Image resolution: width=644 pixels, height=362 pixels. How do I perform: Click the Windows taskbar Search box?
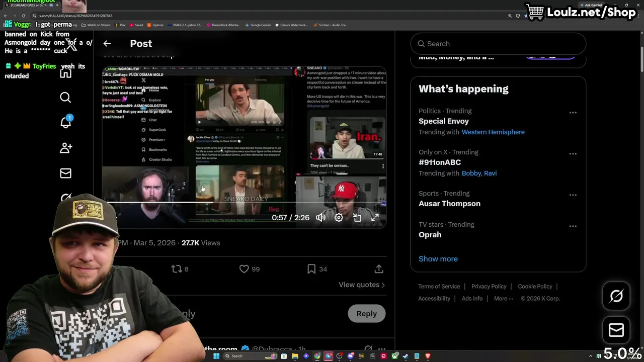250,356
